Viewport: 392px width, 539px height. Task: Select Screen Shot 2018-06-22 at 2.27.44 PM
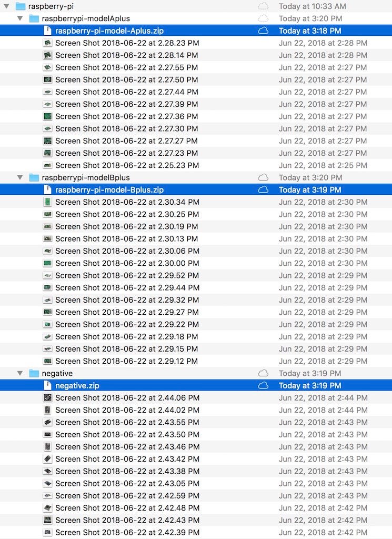[x=127, y=92]
